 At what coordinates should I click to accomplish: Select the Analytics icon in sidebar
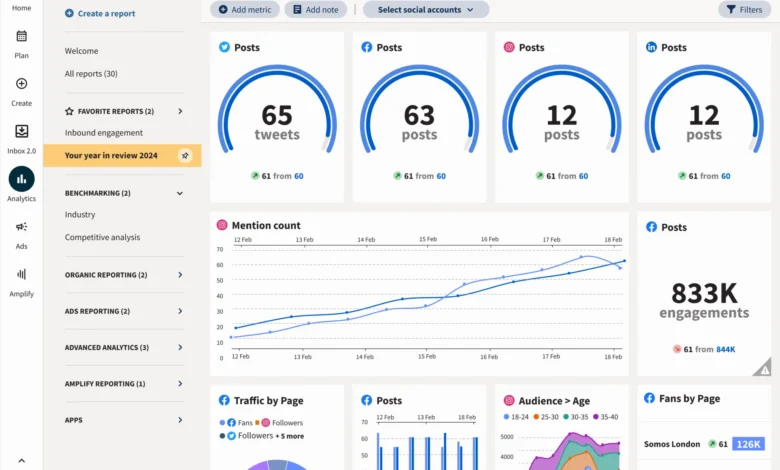(21, 179)
